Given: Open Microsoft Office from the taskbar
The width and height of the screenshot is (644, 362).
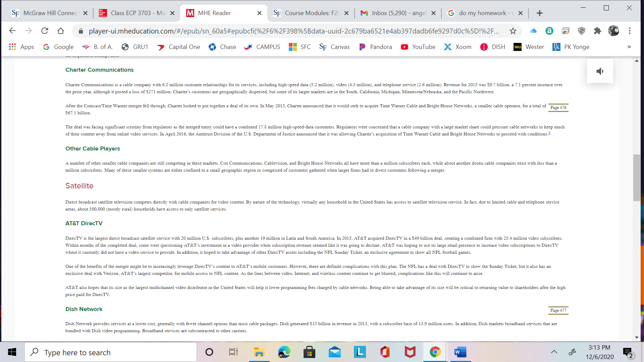Looking at the screenshot, I should click(x=385, y=352).
